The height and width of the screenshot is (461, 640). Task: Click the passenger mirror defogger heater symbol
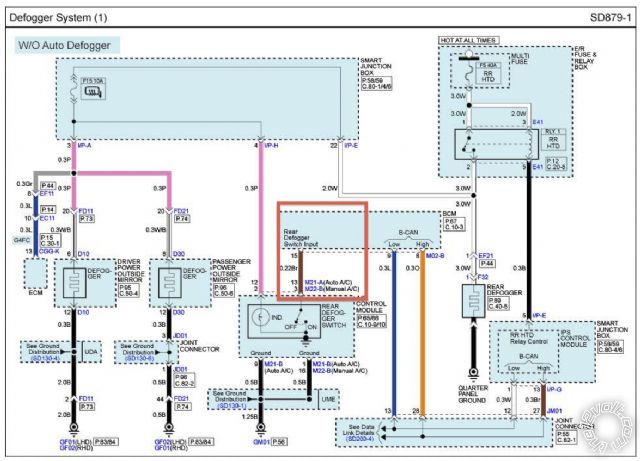[x=169, y=283]
